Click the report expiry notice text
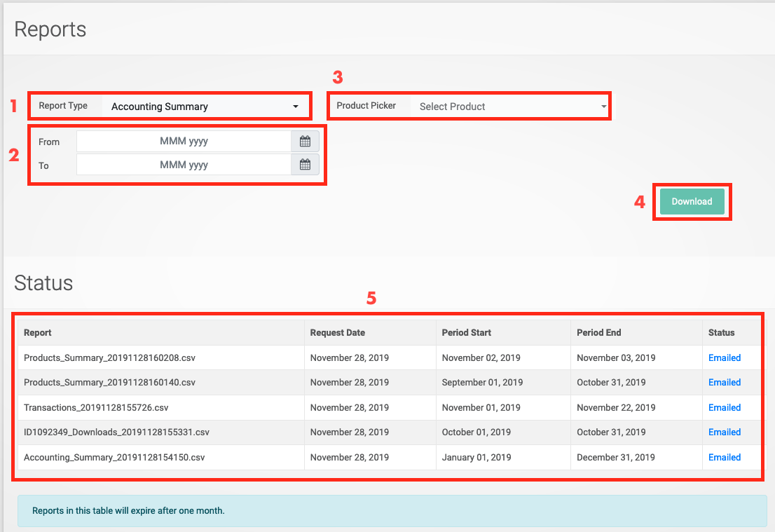This screenshot has width=775, height=532. (x=128, y=511)
